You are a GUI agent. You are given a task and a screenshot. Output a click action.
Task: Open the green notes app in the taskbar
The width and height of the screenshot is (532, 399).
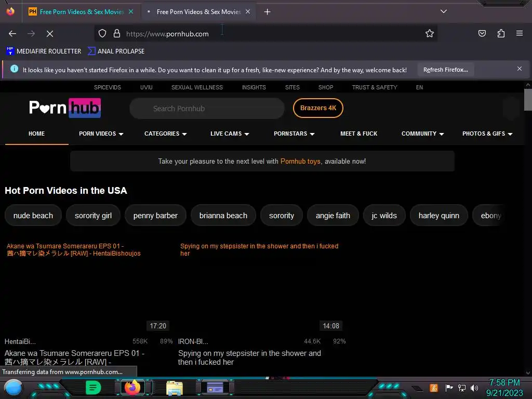(94, 388)
